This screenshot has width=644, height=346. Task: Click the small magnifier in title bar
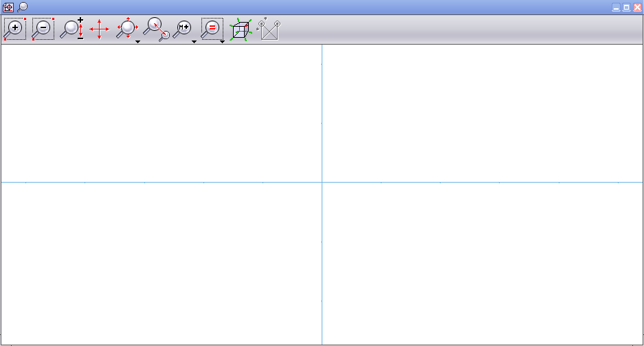(x=22, y=7)
